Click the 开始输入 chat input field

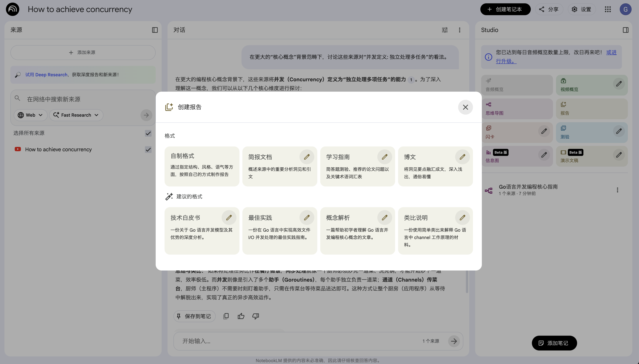click(275, 341)
